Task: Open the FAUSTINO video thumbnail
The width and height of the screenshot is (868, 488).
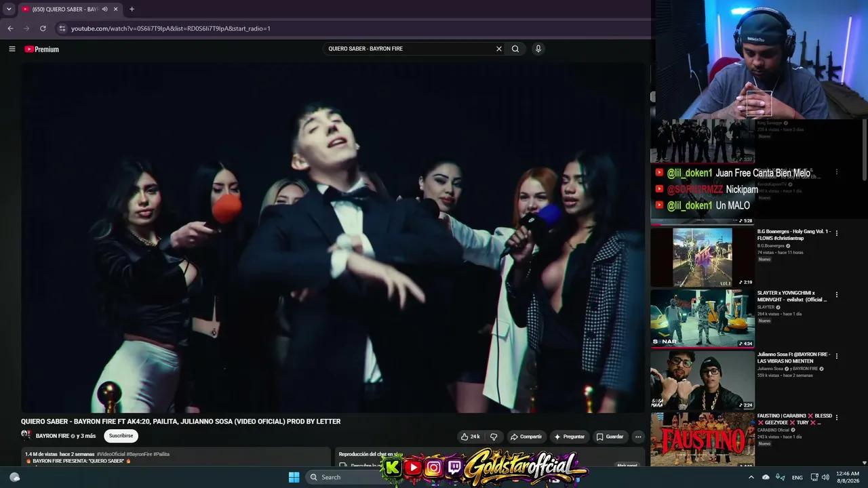Action: point(703,439)
